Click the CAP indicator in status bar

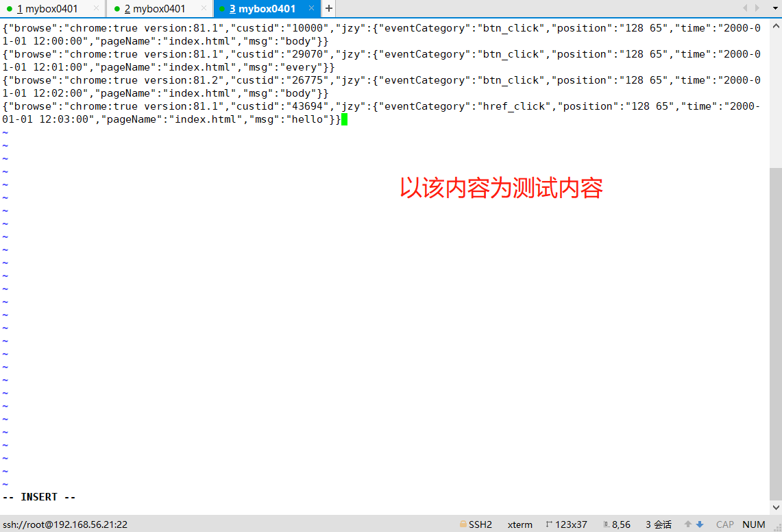tap(724, 524)
